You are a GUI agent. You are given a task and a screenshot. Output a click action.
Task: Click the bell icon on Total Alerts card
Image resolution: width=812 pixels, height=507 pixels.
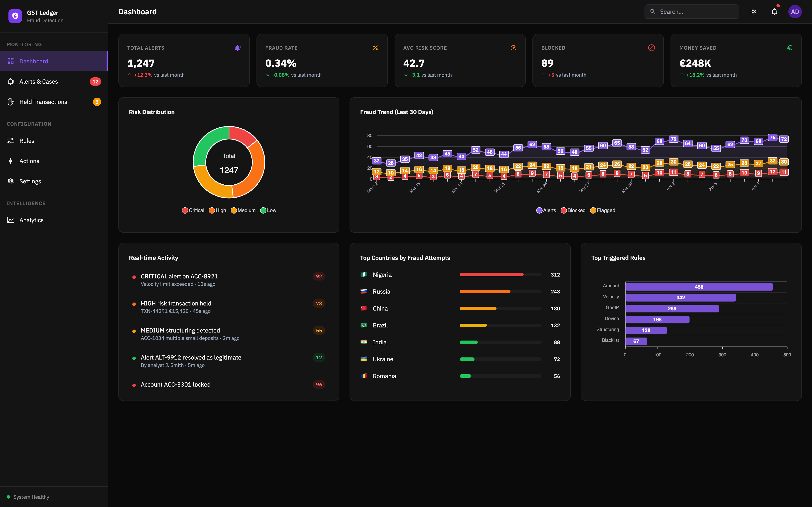237,48
